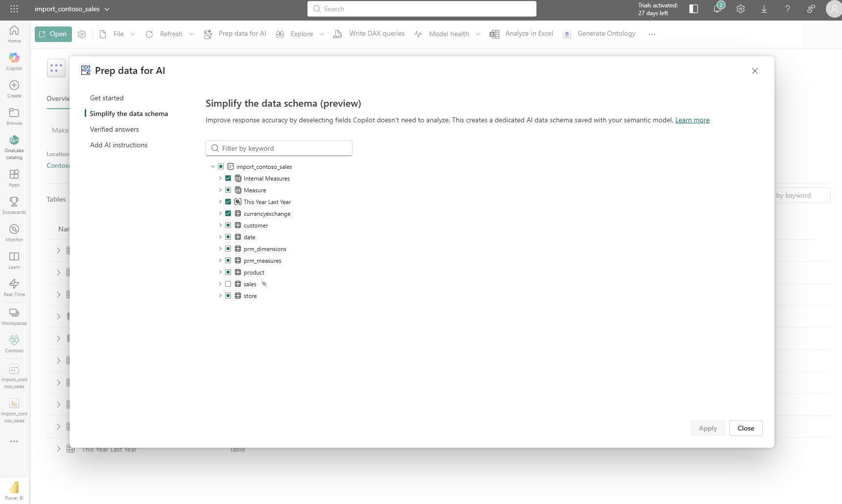Screen dimensions: 842x504
Task: Open model settings gear beside Open button
Action: coord(82,34)
